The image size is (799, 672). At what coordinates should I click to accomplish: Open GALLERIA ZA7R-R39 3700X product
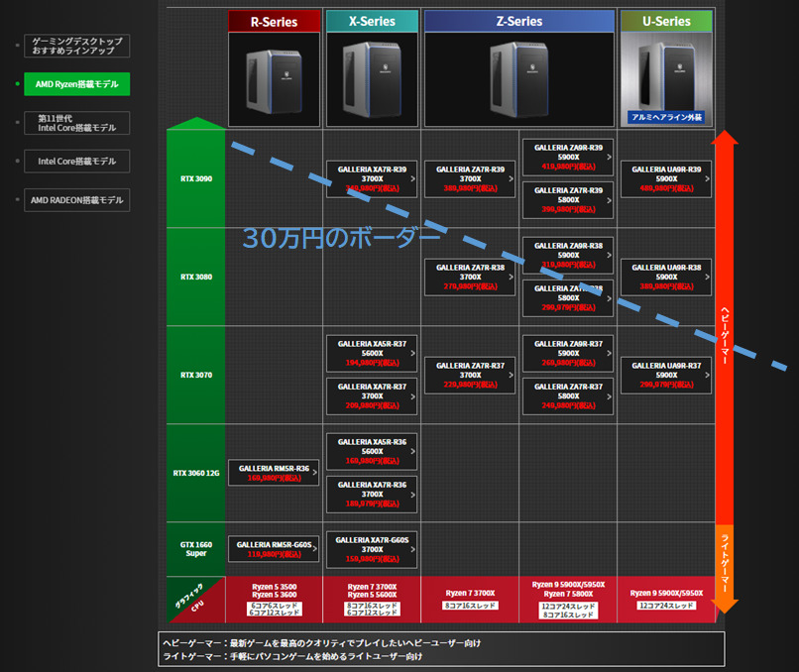coord(470,178)
